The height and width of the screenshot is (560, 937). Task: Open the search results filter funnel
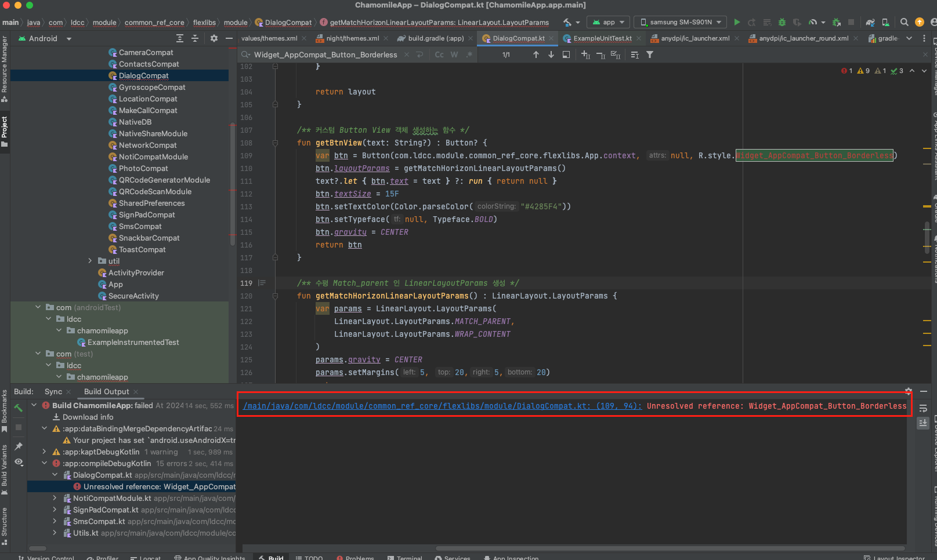click(650, 54)
